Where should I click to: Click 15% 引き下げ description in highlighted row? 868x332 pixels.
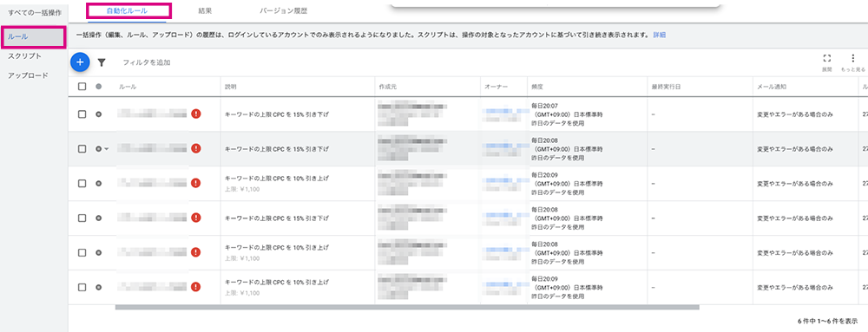click(276, 149)
